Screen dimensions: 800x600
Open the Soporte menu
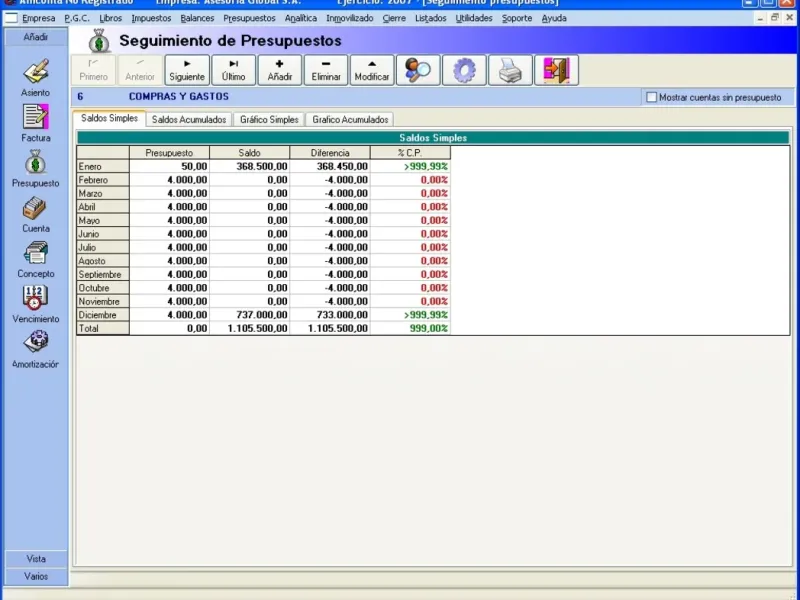tap(516, 18)
